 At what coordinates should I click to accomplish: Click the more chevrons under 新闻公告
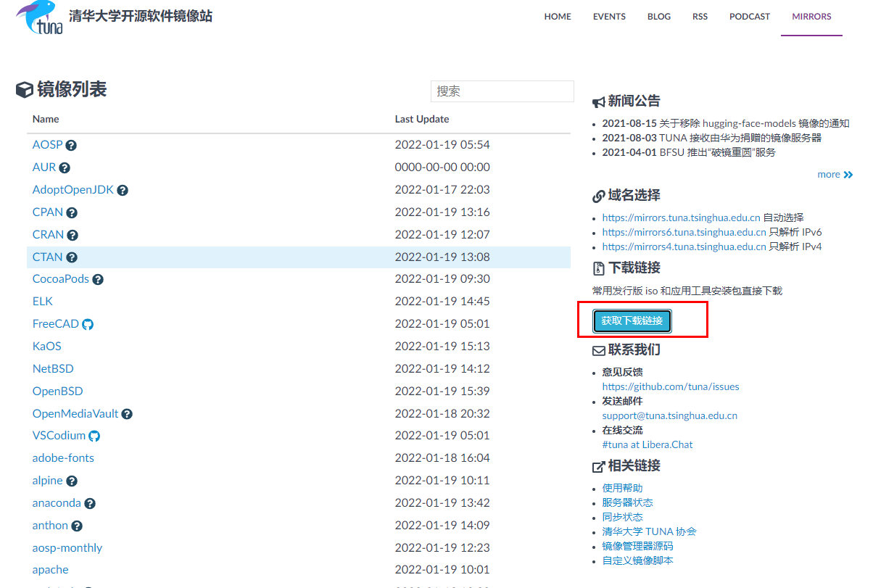click(x=848, y=174)
